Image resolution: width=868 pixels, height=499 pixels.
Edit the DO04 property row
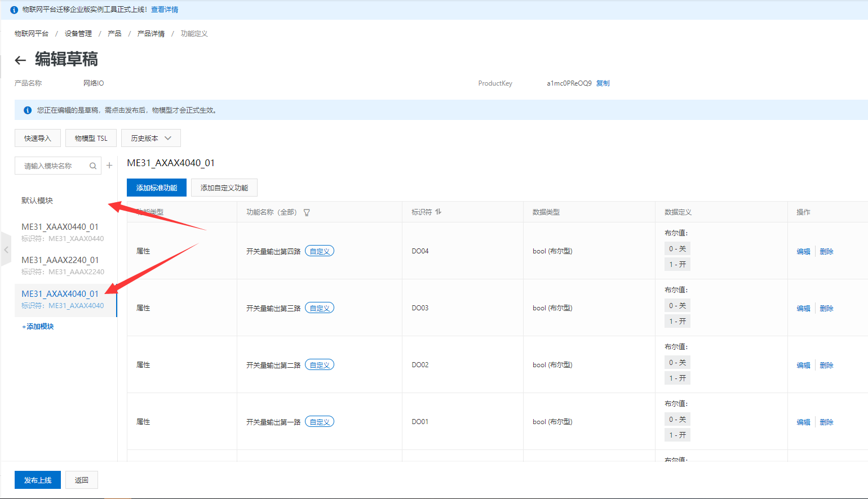coord(803,252)
